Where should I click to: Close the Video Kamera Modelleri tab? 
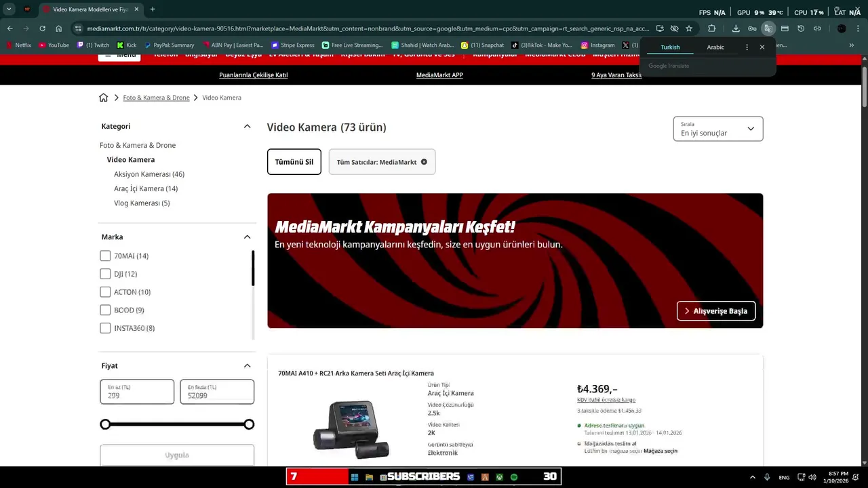click(x=136, y=9)
